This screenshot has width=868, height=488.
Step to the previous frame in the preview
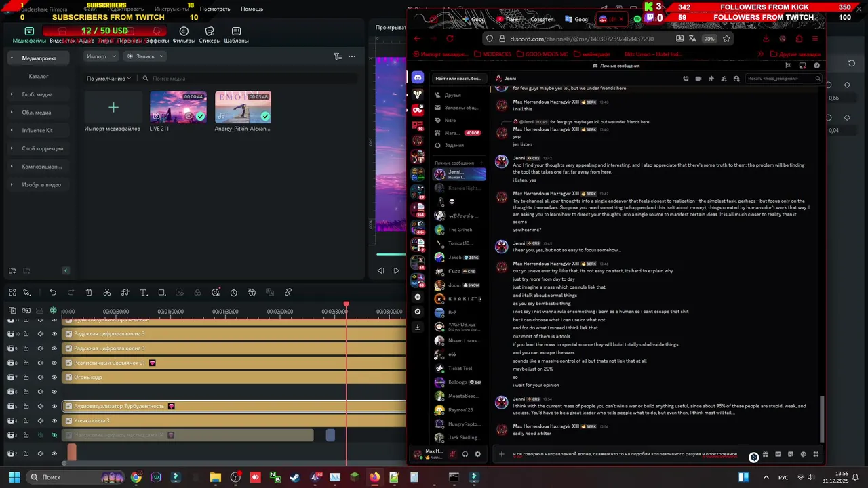click(380, 270)
